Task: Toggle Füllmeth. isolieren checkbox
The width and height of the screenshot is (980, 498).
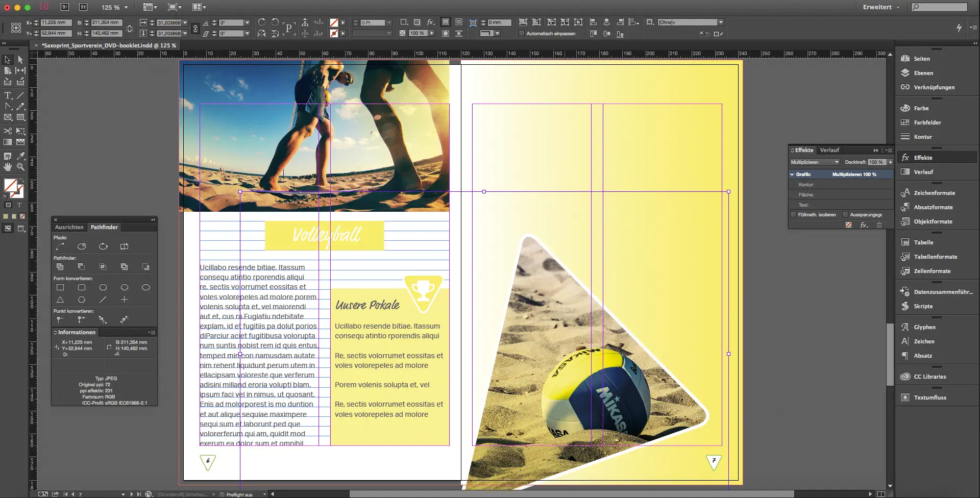Action: pos(793,215)
